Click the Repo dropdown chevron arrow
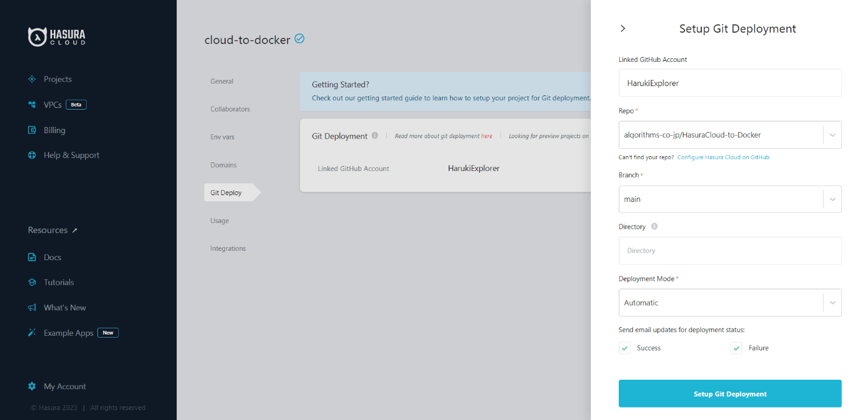 (x=833, y=134)
